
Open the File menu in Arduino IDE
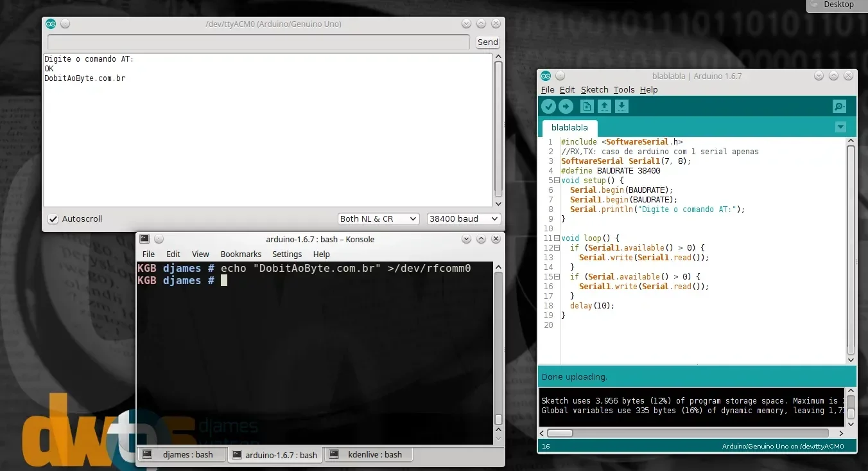(548, 90)
